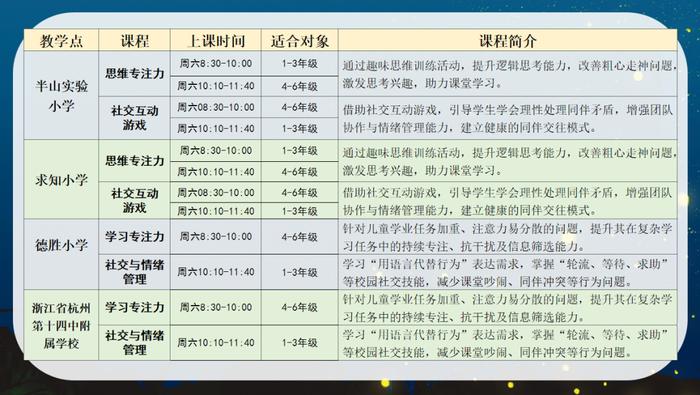This screenshot has width=700, height=395.
Task: Select 周六10:10-11:40 for 求知小学 思维专注力
Action: click(x=216, y=171)
